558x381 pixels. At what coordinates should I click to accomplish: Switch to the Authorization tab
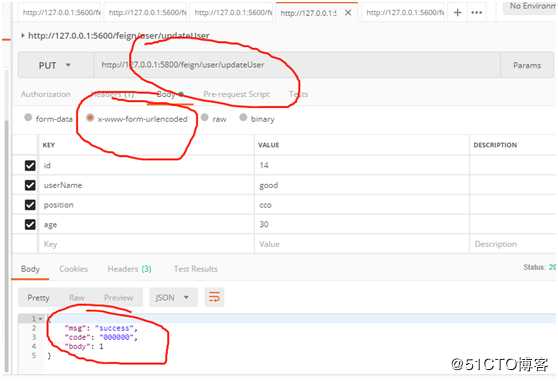click(46, 94)
